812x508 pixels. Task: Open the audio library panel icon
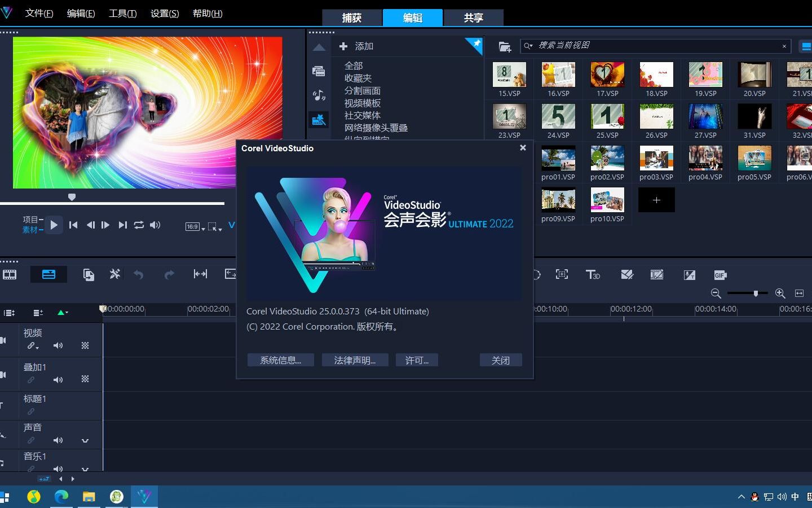(319, 95)
